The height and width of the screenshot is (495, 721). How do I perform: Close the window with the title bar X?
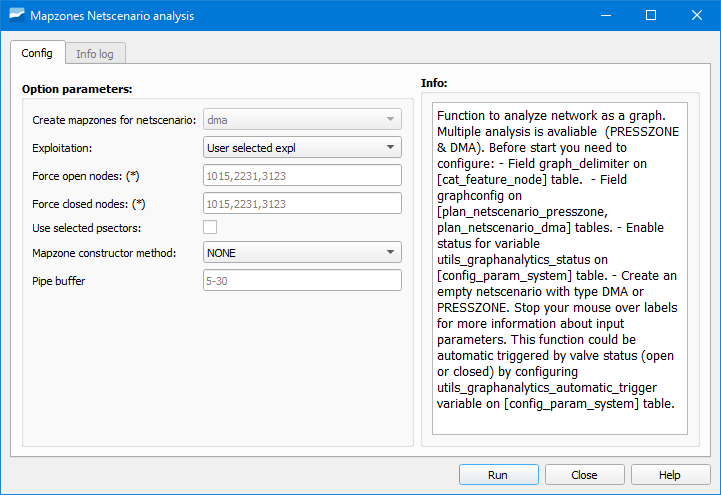696,16
